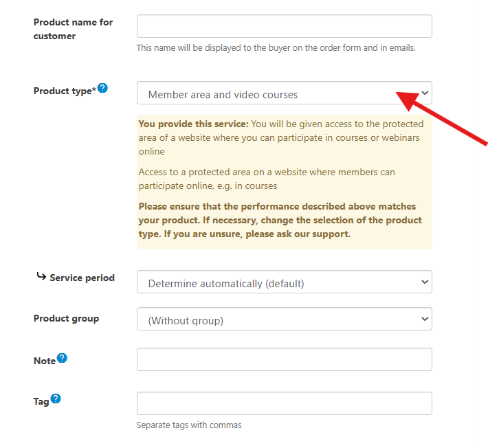The height and width of the screenshot is (448, 488).
Task: Open the Product type help icon
Action: click(102, 88)
